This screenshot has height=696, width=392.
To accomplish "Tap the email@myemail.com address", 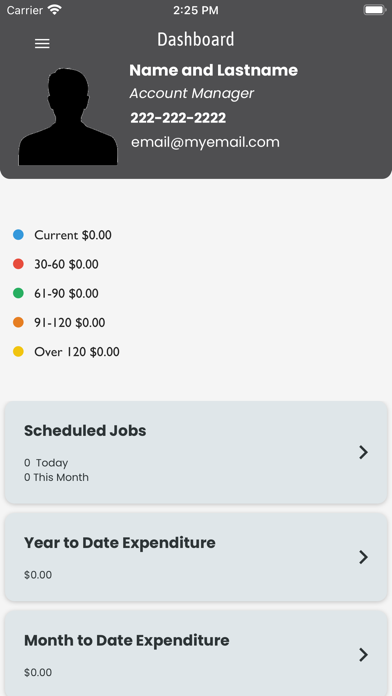I will (205, 142).
